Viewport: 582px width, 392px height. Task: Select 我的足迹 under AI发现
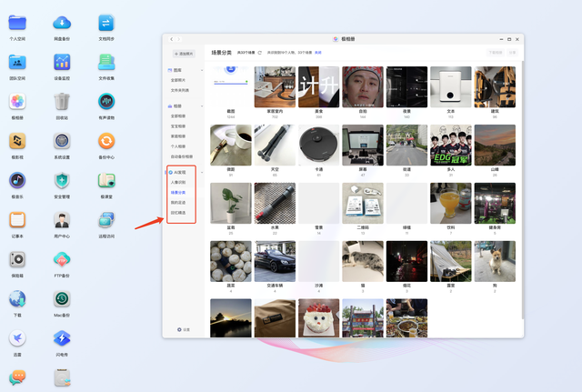[178, 202]
